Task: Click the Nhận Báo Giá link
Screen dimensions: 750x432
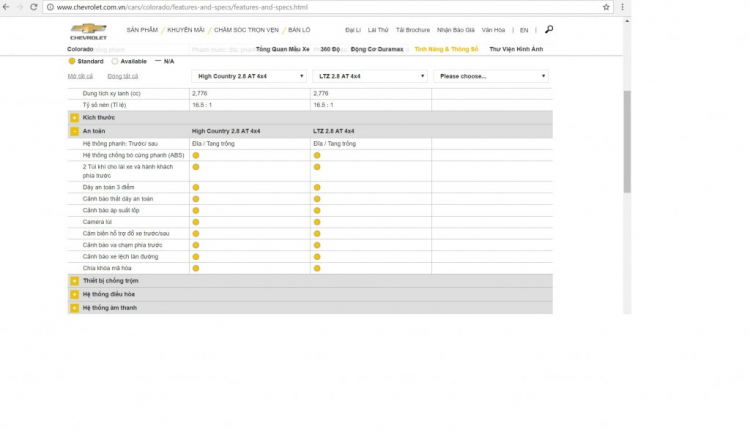Action: (455, 30)
